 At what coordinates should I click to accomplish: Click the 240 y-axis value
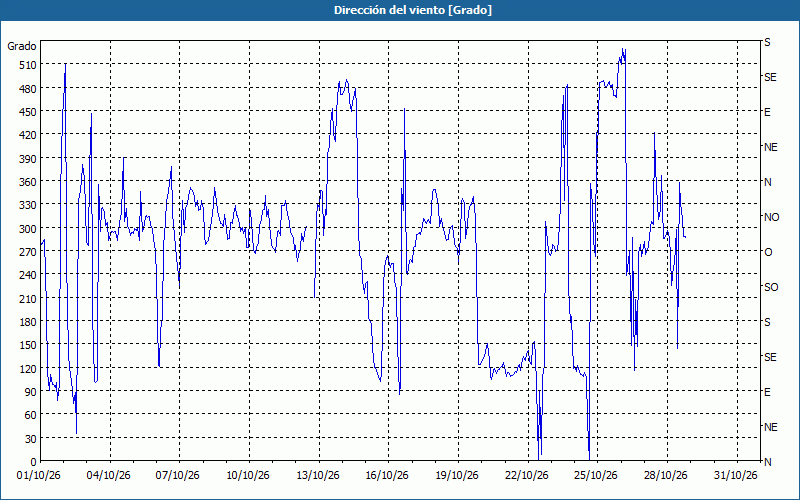[28, 276]
